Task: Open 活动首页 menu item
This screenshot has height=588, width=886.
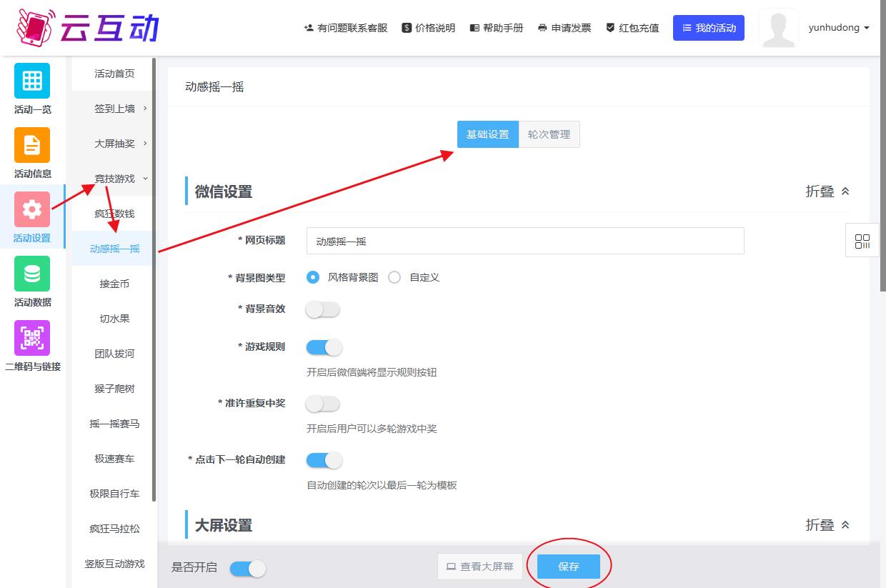Action: [x=114, y=74]
